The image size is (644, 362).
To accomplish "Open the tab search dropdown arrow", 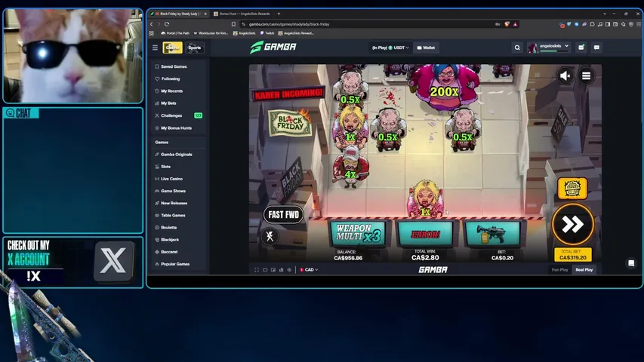I will click(x=605, y=14).
